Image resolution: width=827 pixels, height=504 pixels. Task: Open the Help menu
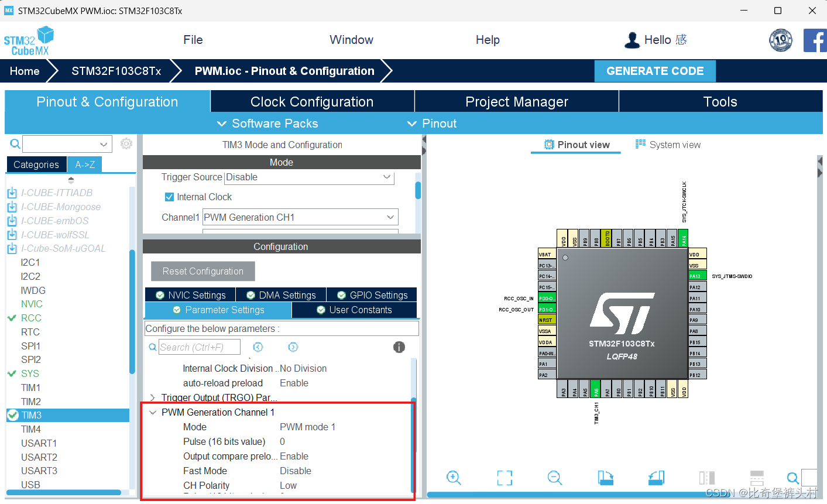point(488,40)
